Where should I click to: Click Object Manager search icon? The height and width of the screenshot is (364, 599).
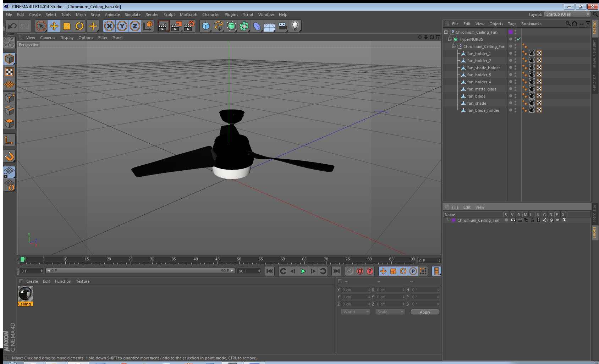(x=568, y=24)
